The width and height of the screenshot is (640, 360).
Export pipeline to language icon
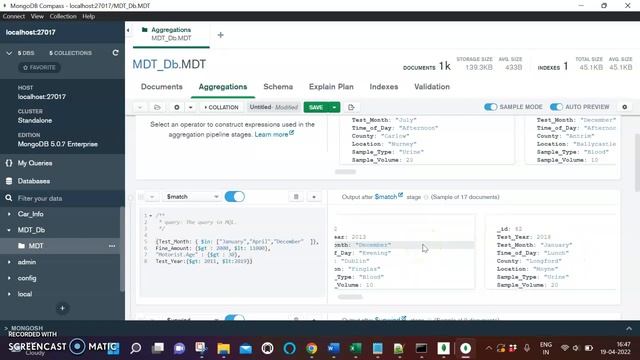coord(351,107)
